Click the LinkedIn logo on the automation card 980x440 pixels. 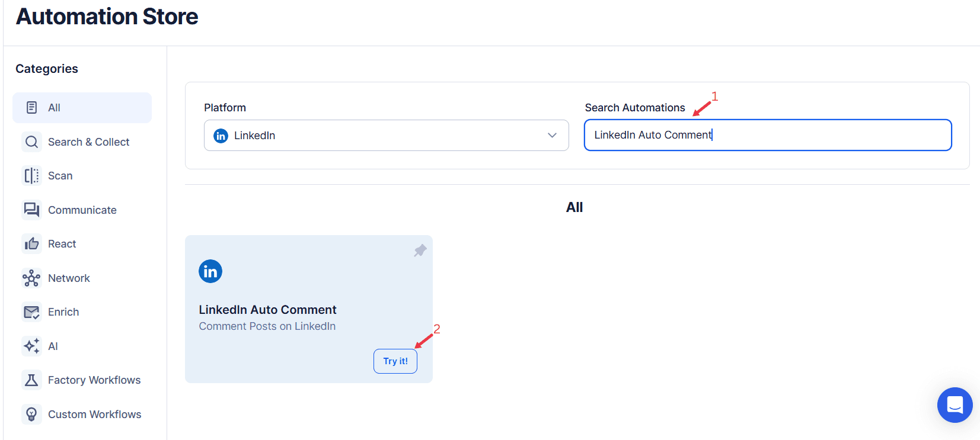click(210, 271)
